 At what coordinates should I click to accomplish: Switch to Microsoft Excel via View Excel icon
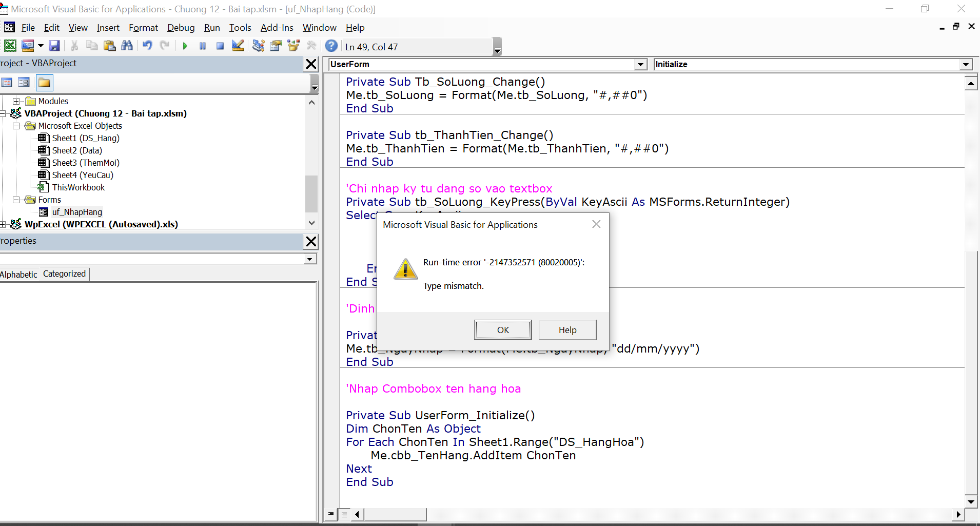(x=10, y=46)
